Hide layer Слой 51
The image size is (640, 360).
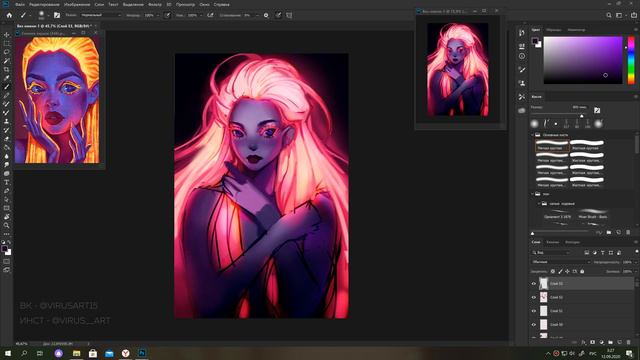533,311
